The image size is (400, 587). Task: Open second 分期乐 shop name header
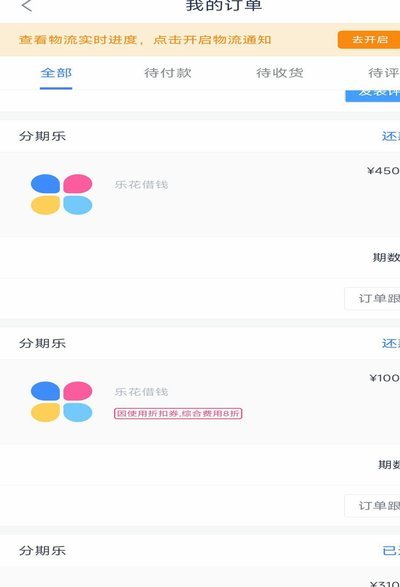(x=42, y=343)
